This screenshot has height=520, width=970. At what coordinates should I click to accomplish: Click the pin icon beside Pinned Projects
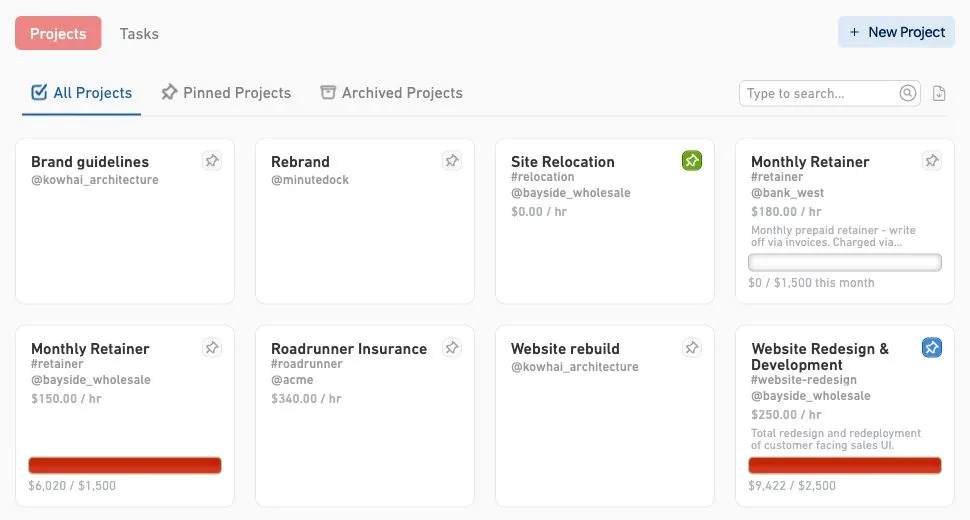click(169, 92)
